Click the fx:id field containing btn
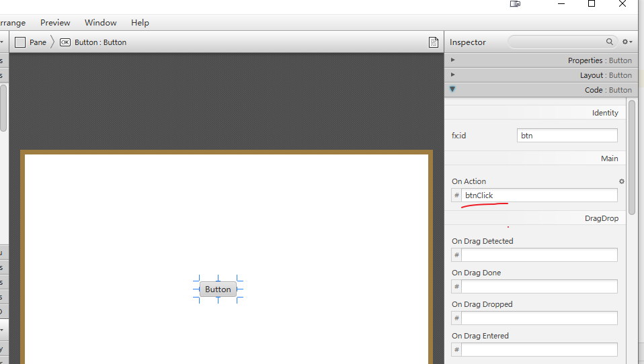Screen dimensions: 644x364 pos(567,136)
